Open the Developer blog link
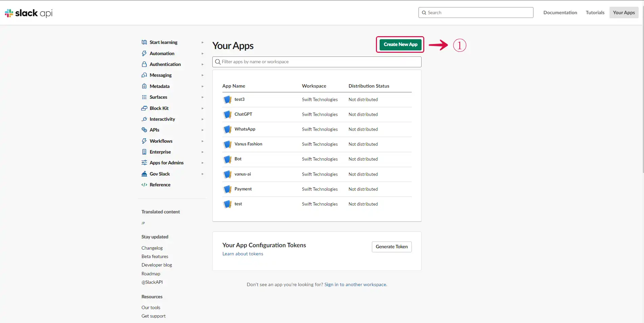 (x=157, y=265)
